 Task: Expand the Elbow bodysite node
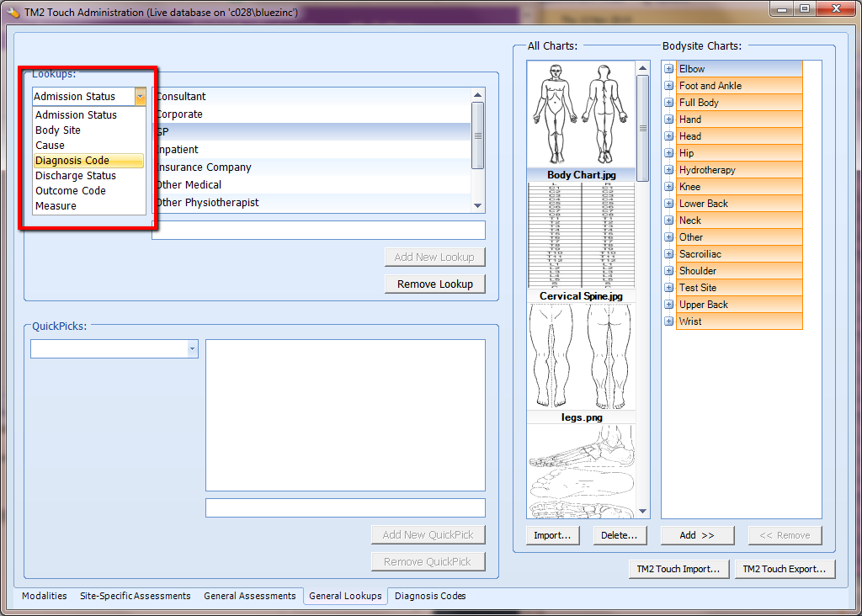click(668, 69)
